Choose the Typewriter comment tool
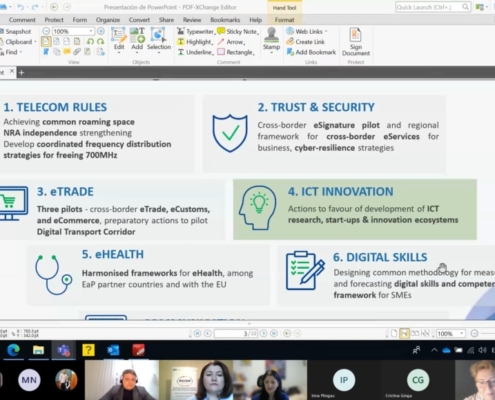Viewport: 495px width, 400px height. 195,31
